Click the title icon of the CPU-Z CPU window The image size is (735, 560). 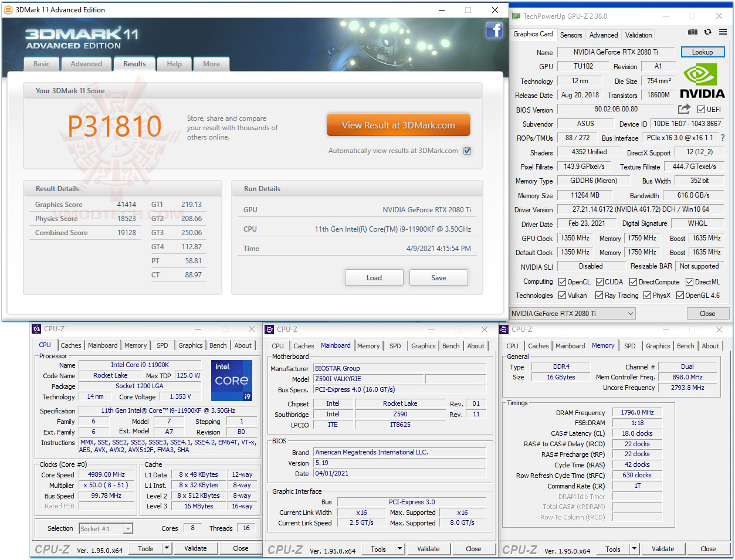point(36,329)
